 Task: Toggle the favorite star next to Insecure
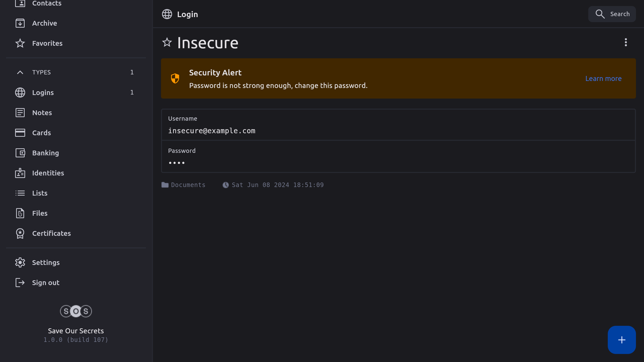pyautogui.click(x=167, y=42)
